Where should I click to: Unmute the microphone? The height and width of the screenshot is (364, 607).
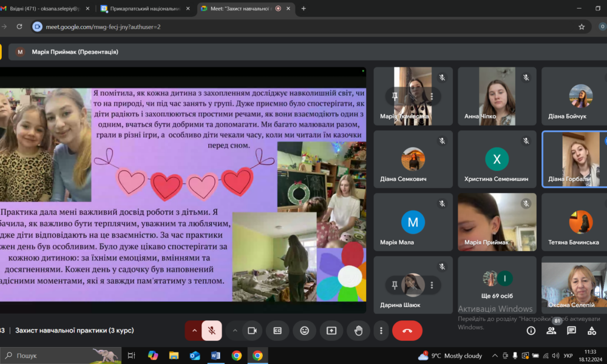(x=211, y=331)
